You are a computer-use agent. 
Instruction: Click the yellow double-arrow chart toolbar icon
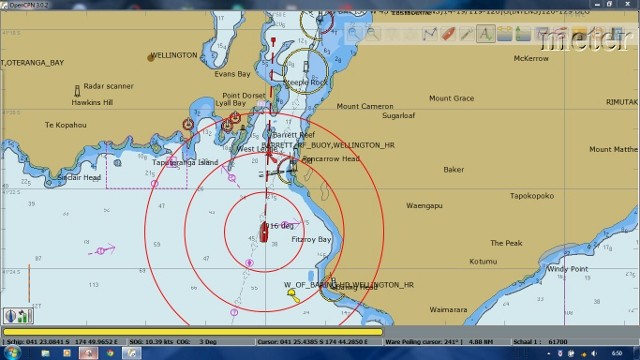pyautogui.click(x=504, y=33)
